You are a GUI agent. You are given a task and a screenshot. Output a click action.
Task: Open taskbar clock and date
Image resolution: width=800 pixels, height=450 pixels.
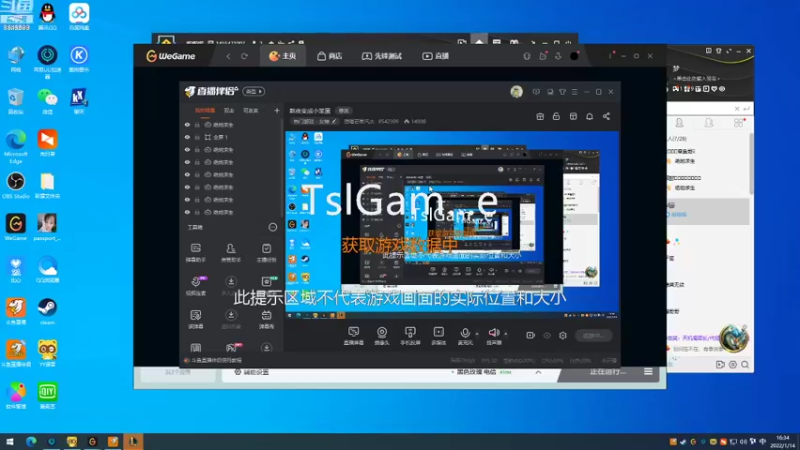tap(783, 442)
